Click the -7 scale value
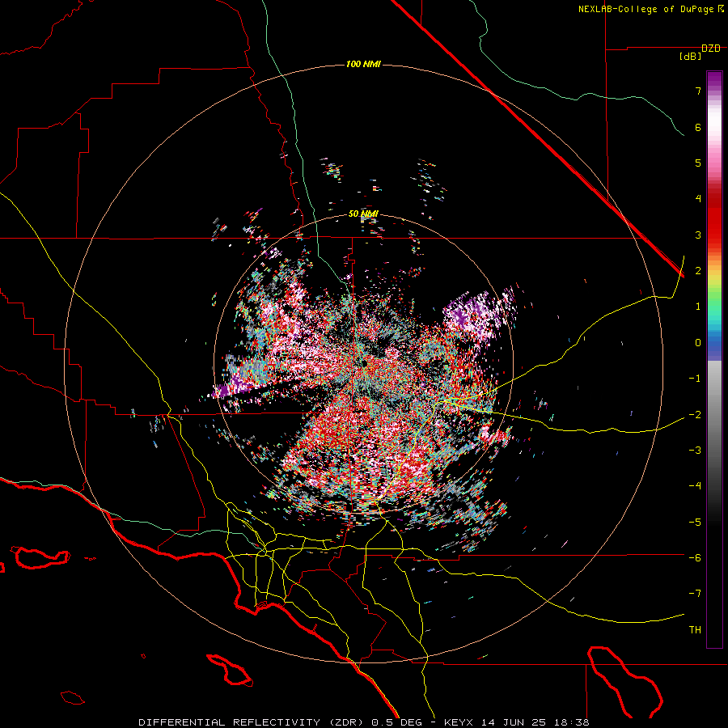 (x=695, y=594)
